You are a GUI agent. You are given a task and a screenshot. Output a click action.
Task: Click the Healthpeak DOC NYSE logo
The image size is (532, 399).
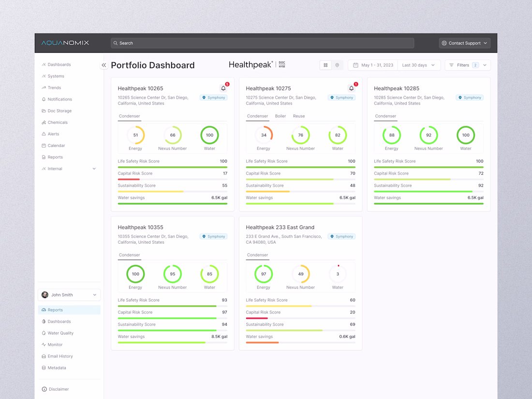click(257, 64)
